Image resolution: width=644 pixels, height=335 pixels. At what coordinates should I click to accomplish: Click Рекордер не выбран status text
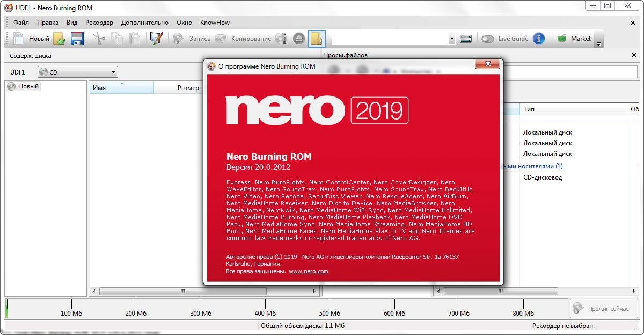click(563, 326)
